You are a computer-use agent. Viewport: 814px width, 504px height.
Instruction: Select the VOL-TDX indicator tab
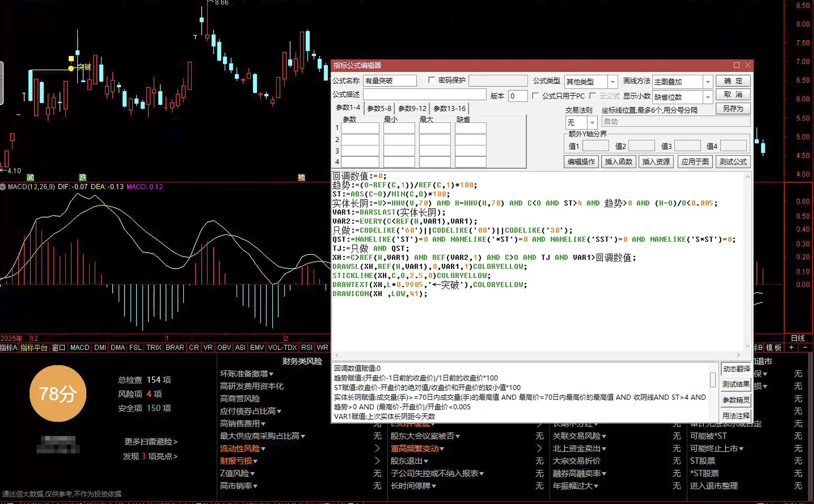[x=282, y=348]
